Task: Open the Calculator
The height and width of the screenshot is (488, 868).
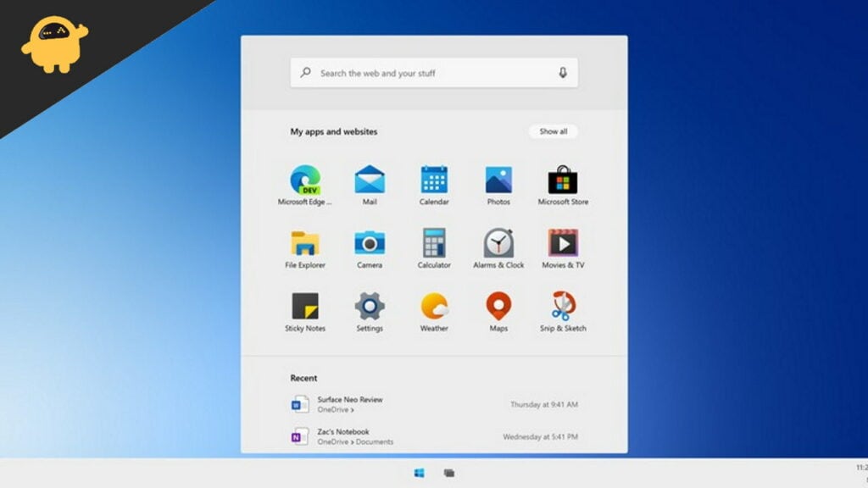Action: pos(434,243)
